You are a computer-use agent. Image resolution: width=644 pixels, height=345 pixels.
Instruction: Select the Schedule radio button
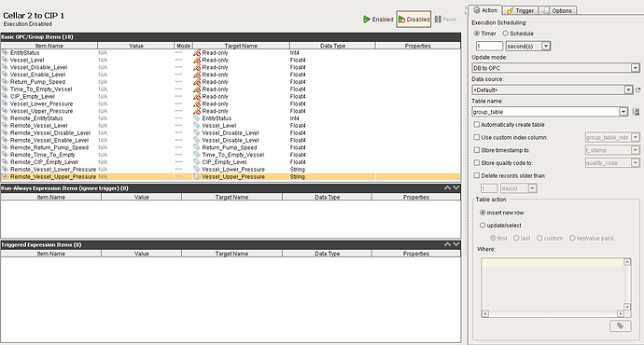click(x=505, y=34)
